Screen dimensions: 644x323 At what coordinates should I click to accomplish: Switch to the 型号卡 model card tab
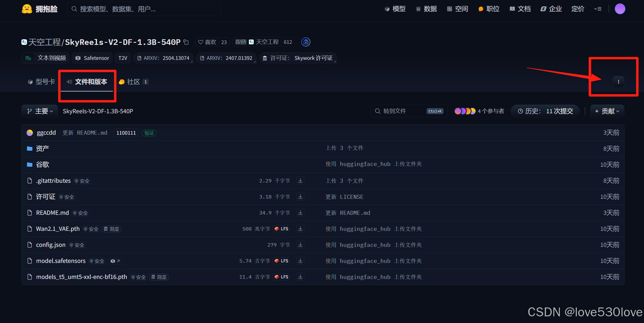[41, 82]
